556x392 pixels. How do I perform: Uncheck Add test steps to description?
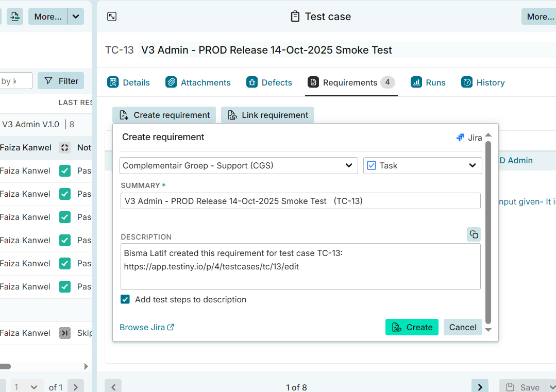(x=125, y=299)
